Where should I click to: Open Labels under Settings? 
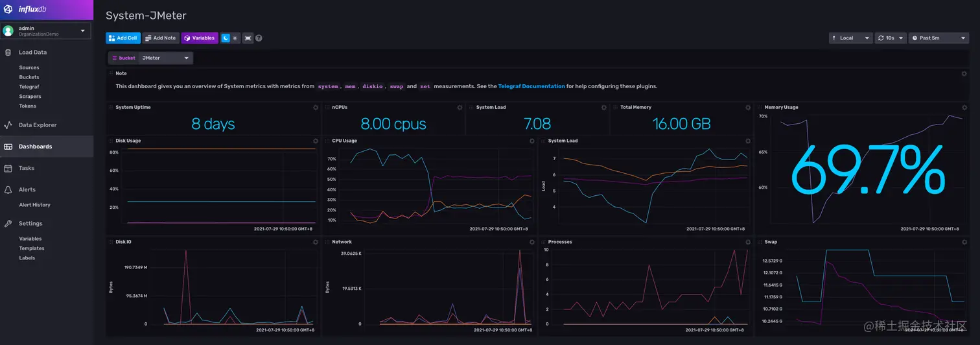pyautogui.click(x=27, y=257)
